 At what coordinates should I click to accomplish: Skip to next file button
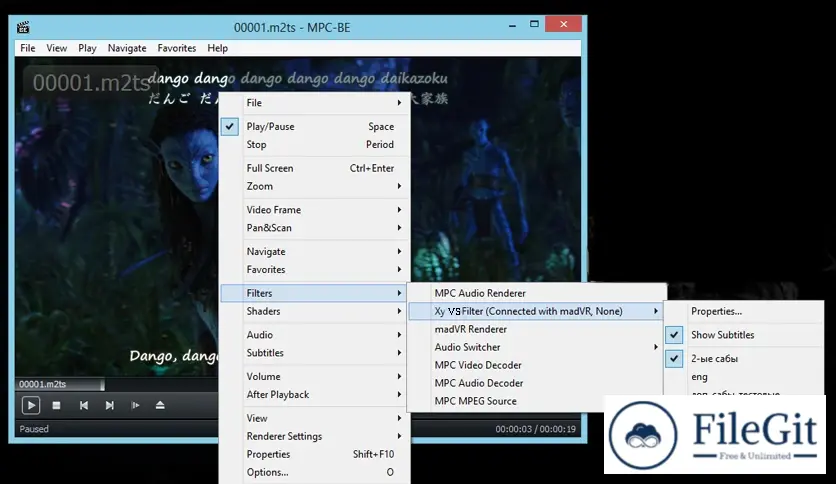point(110,406)
